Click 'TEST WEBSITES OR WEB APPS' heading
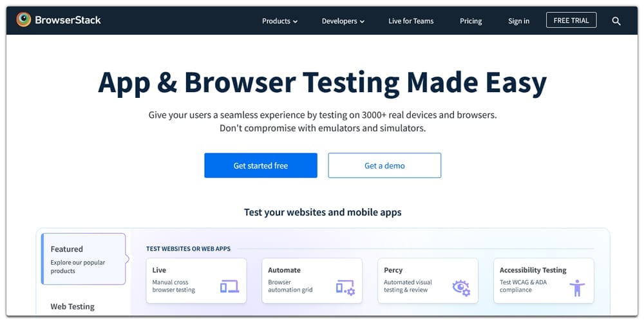Viewport: 644px width, 322px height. pyautogui.click(x=188, y=249)
